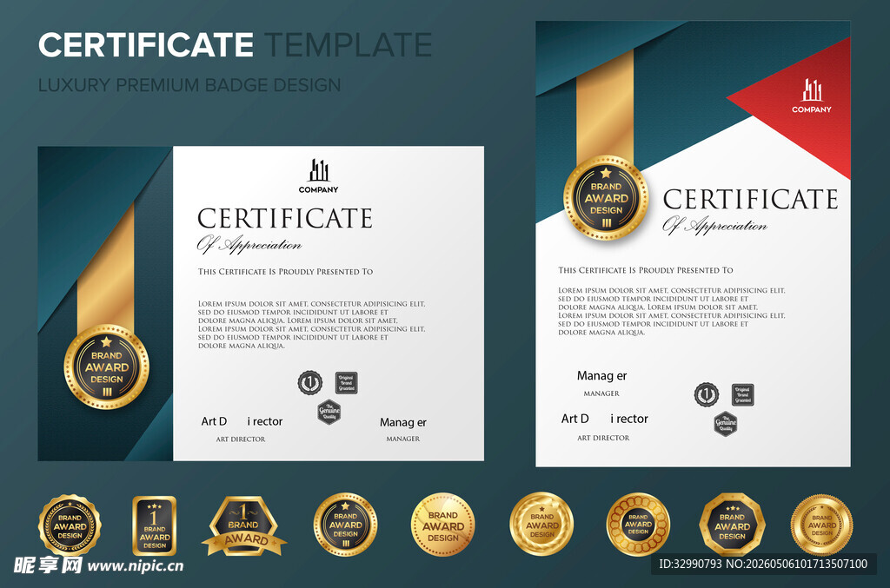Click the CERTIFICATE TEMPLATE headline
Viewport: 890px width, 588px height.
point(235,45)
